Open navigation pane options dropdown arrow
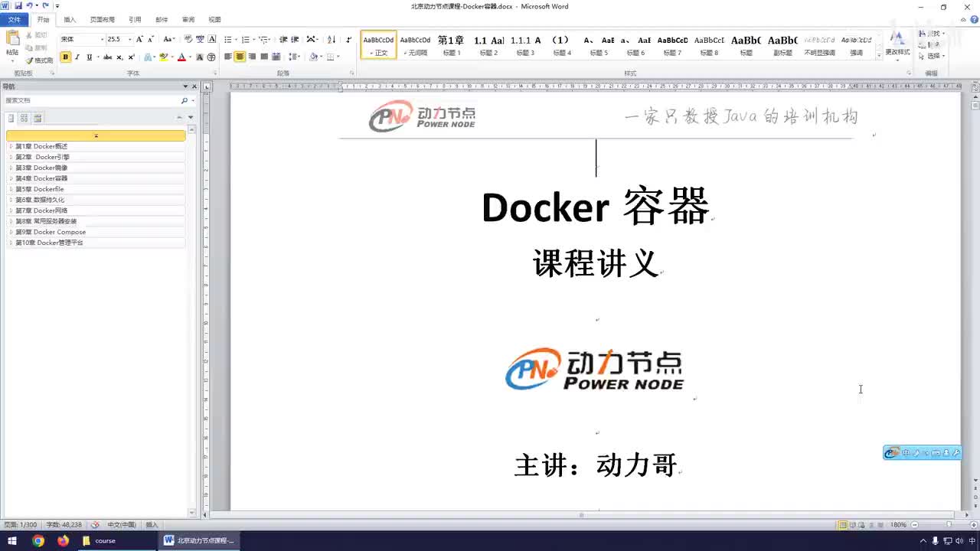Image resolution: width=980 pixels, height=551 pixels. point(185,86)
